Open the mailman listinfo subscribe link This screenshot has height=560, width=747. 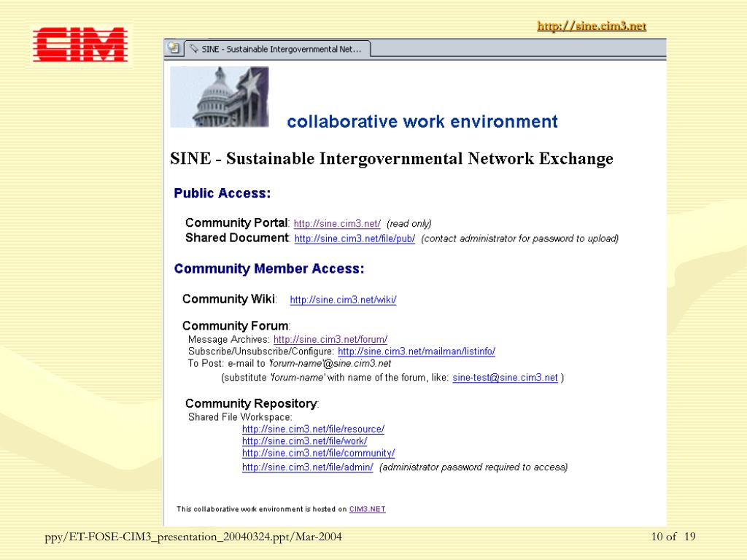pos(417,351)
